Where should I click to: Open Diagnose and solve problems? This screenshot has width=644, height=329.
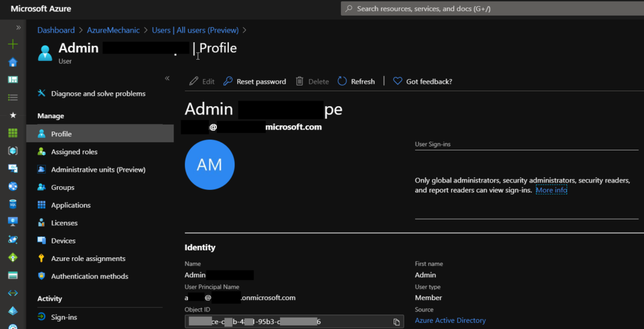[98, 94]
